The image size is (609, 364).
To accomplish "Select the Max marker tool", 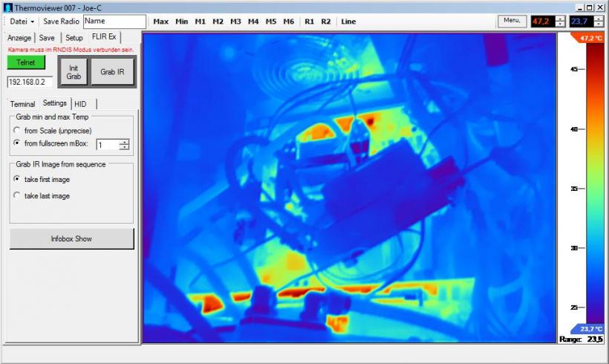I will [x=160, y=22].
